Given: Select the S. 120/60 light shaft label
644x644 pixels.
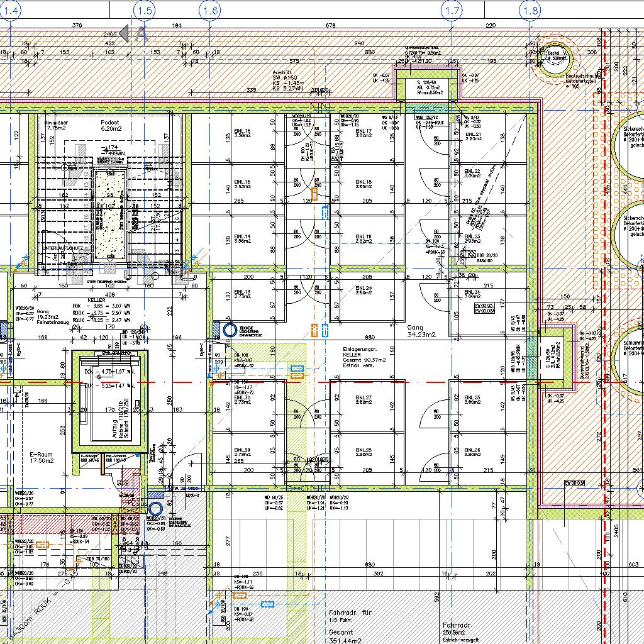Looking at the screenshot, I should point(428,86).
